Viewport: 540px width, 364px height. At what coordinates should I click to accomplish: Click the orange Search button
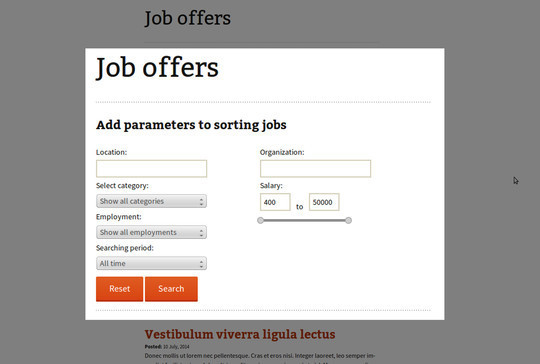(x=172, y=289)
